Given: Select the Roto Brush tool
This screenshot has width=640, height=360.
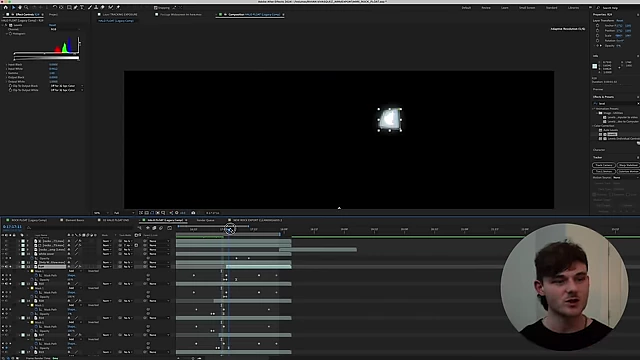Looking at the screenshot, I should coord(111,7).
